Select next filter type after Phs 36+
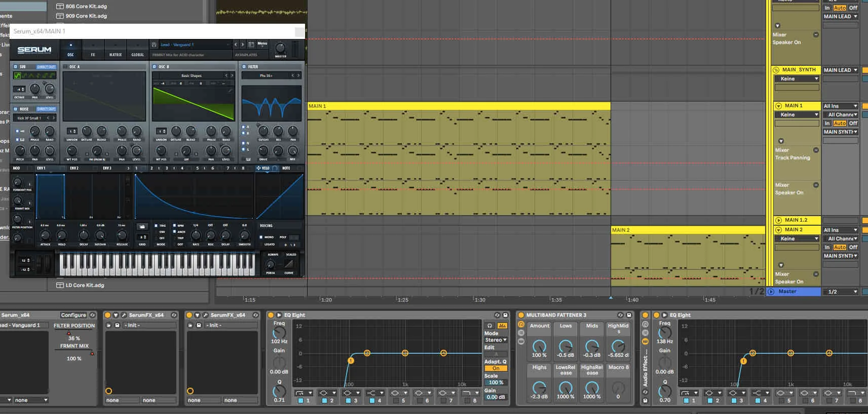 pos(298,75)
